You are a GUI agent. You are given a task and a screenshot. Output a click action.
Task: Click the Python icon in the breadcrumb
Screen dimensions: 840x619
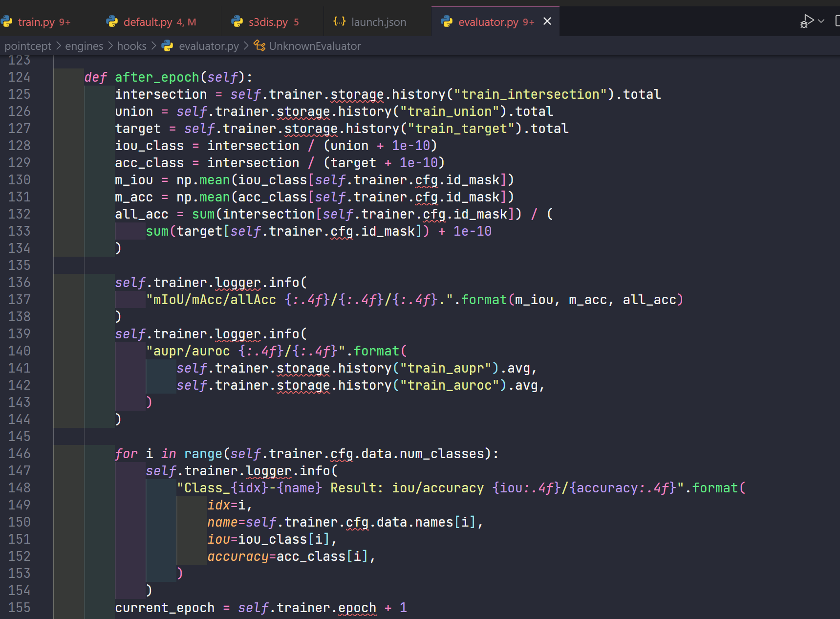[167, 46]
